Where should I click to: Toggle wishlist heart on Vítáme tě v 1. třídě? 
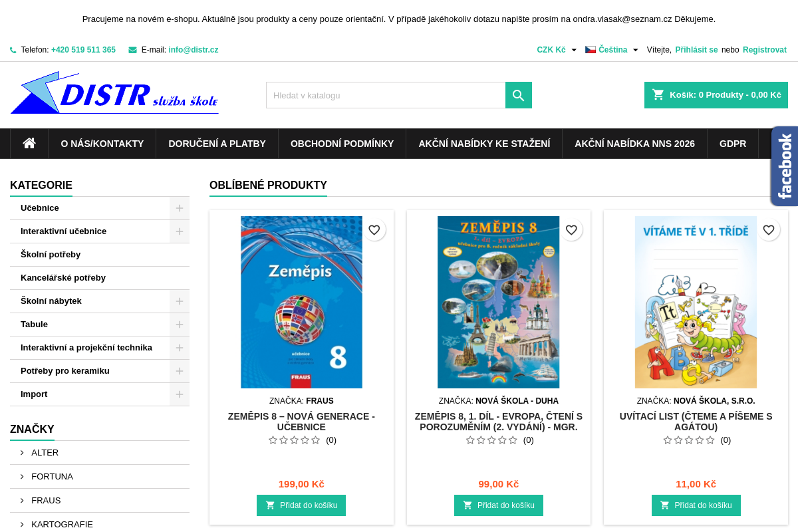click(769, 230)
